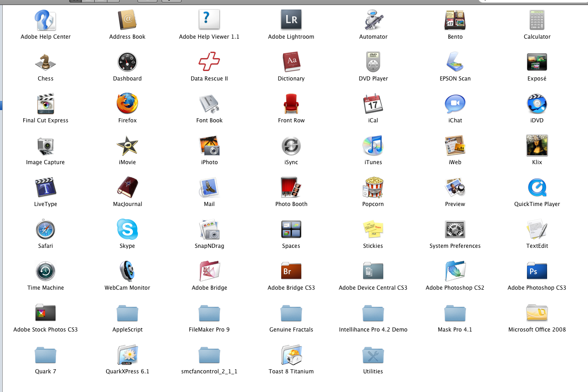Select the Data Rescue II icon
588x392 pixels.
click(x=209, y=62)
